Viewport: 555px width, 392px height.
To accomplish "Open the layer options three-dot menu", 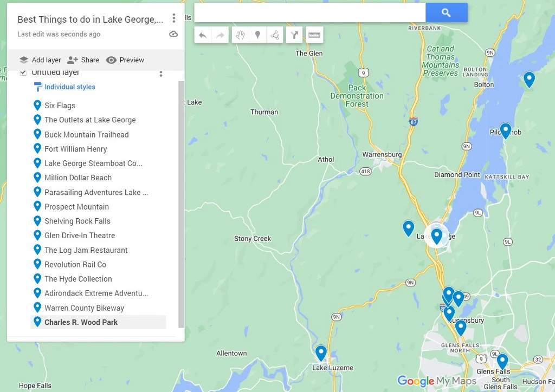I will pyautogui.click(x=161, y=74).
